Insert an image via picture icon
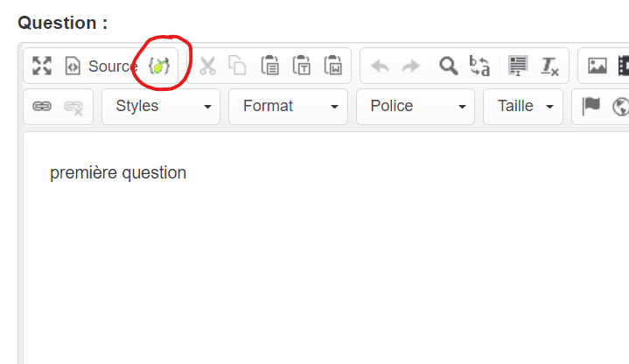Viewport: 629px width, 364px height. pyautogui.click(x=598, y=66)
